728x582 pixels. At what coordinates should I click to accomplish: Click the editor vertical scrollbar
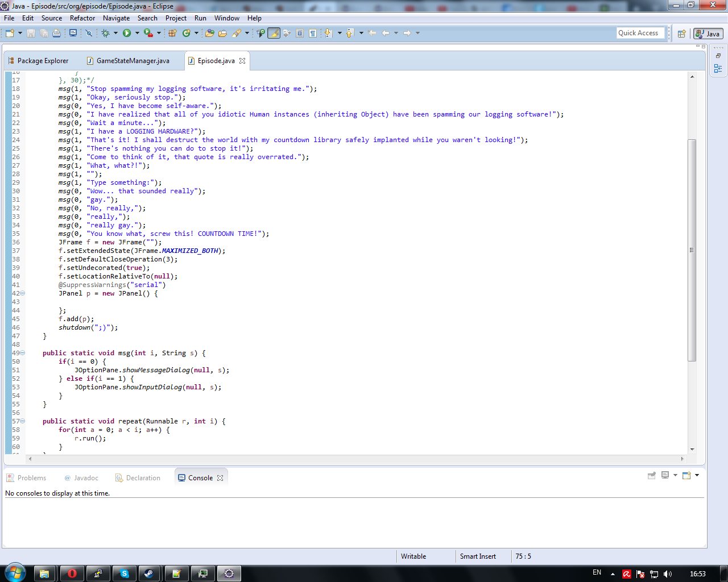click(692, 250)
